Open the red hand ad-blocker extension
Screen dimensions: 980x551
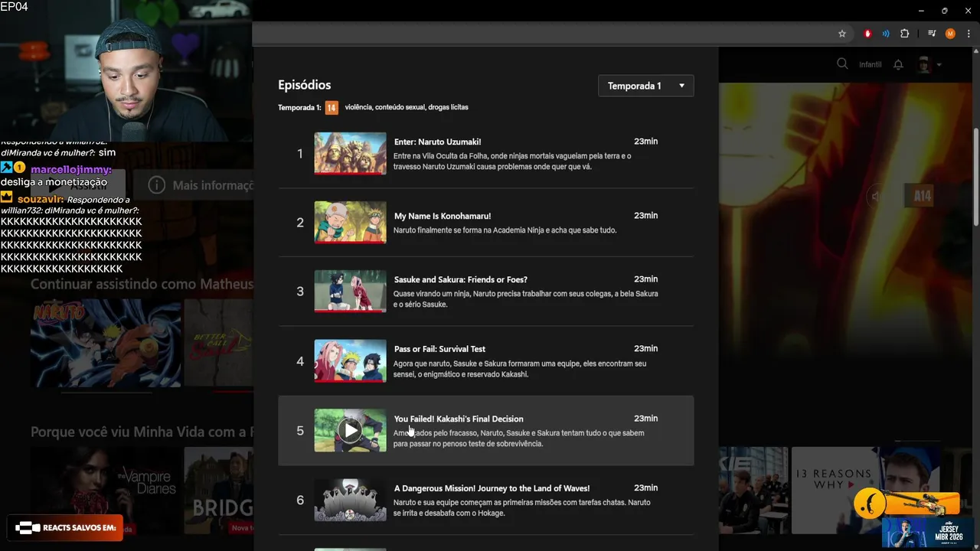tap(867, 34)
